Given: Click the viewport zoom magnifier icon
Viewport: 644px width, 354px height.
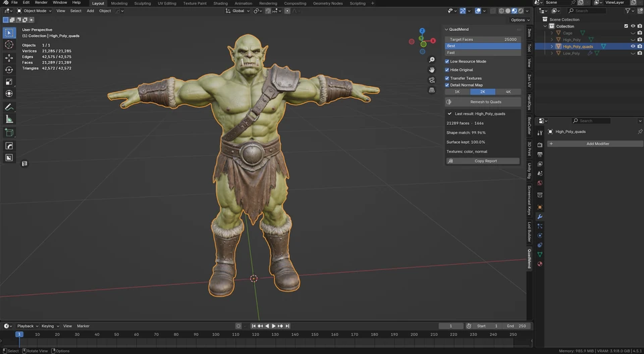Looking at the screenshot, I should [x=431, y=60].
